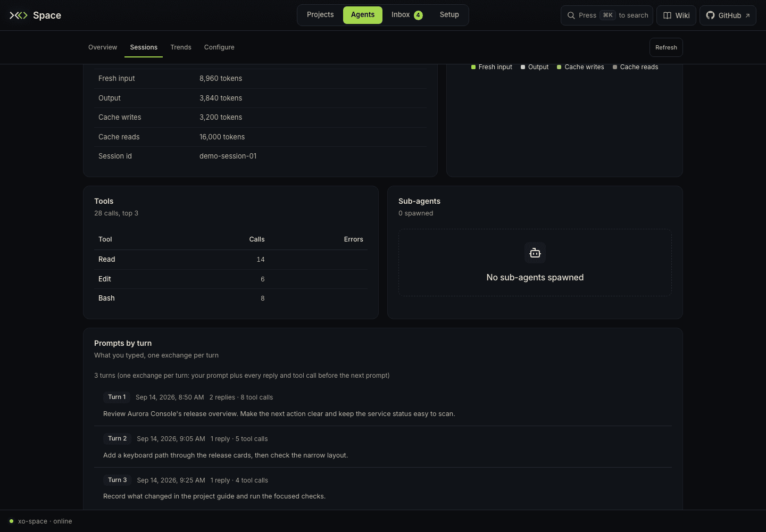Image resolution: width=766 pixels, height=532 pixels.
Task: Click the 16,000 tokens value
Action: [x=222, y=137]
